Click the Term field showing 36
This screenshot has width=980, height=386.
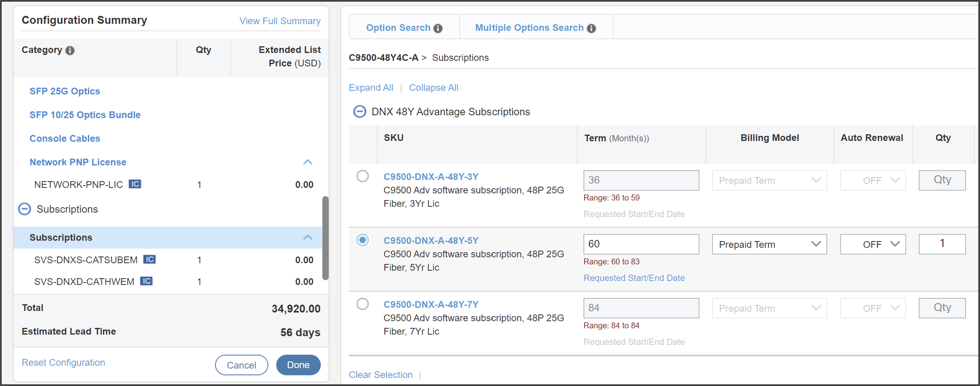pyautogui.click(x=641, y=180)
